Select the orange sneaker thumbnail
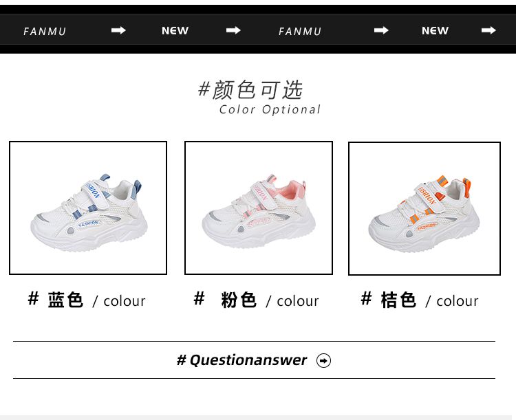This screenshot has height=420, width=516. pos(424,208)
